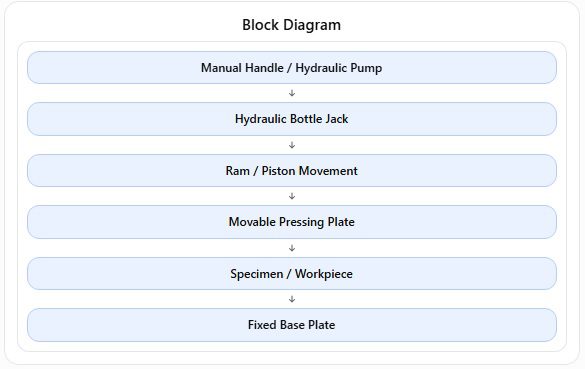
Task: Select the Hydraulic Bottle Jack block
Action: 292,119
